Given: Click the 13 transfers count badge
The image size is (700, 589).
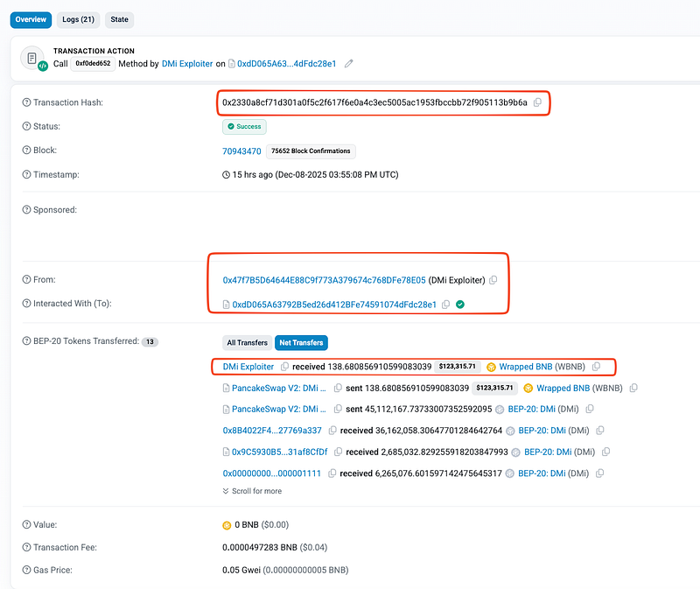Looking at the screenshot, I should [150, 341].
